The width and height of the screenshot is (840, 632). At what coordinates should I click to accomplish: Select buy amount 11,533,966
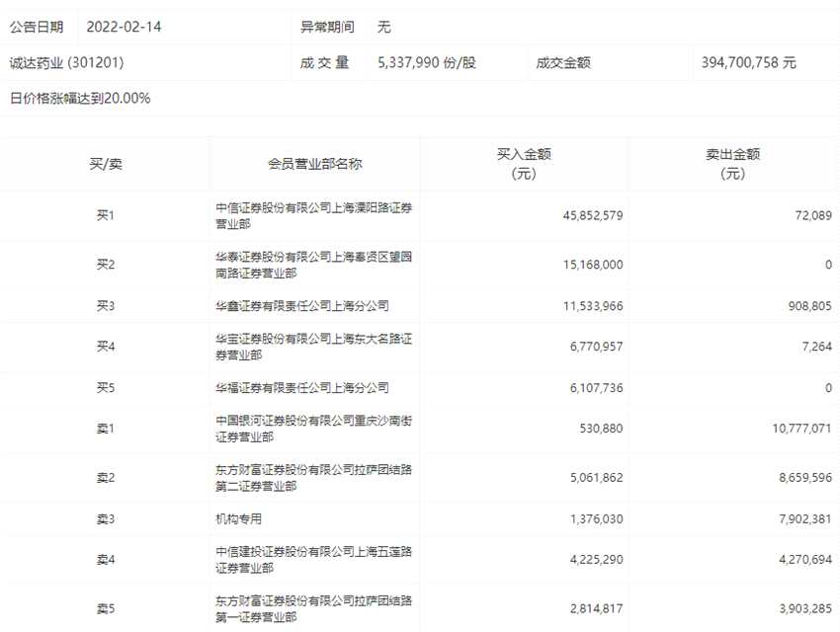tap(593, 306)
